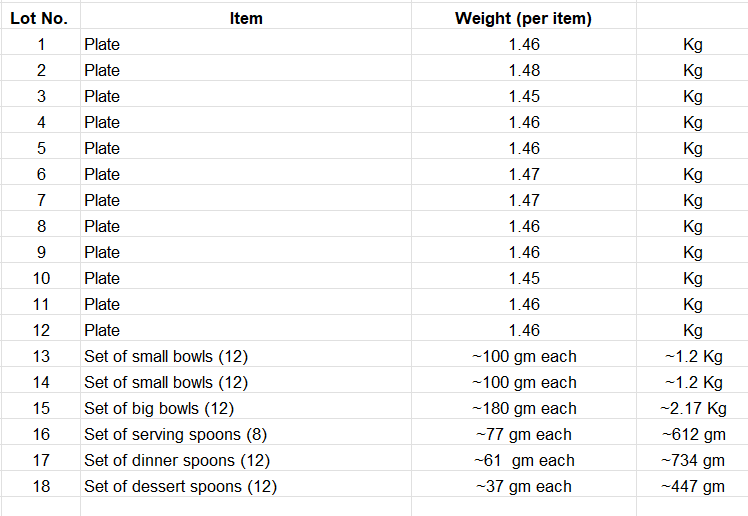
Task: Select the 'Set of dessert spoons (12)' cell
Action: [x=180, y=486]
